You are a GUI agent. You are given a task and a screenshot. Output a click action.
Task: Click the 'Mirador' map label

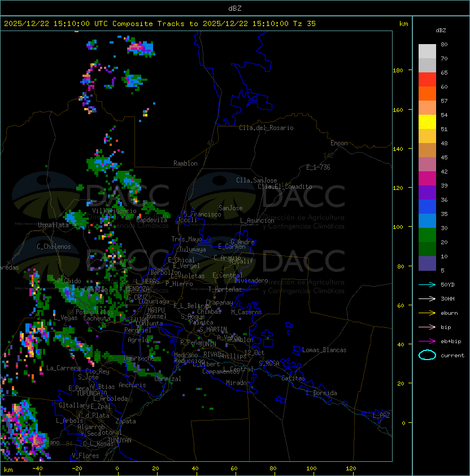(238, 383)
